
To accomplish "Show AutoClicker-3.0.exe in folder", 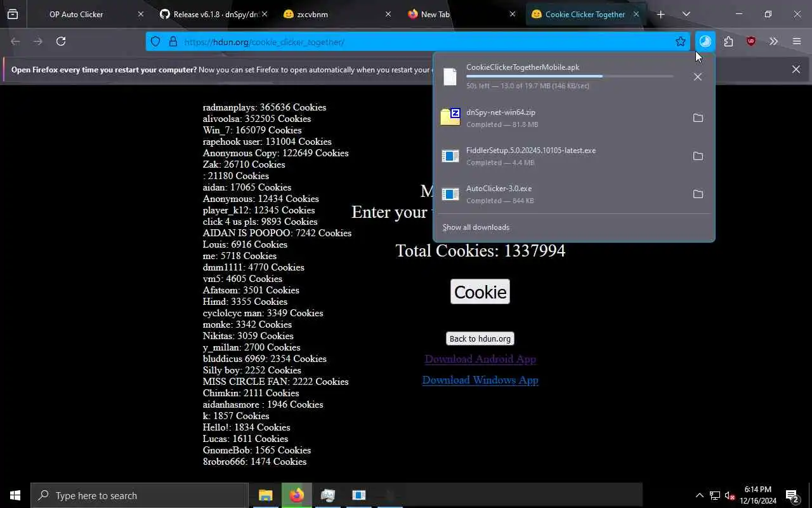I will click(x=698, y=194).
